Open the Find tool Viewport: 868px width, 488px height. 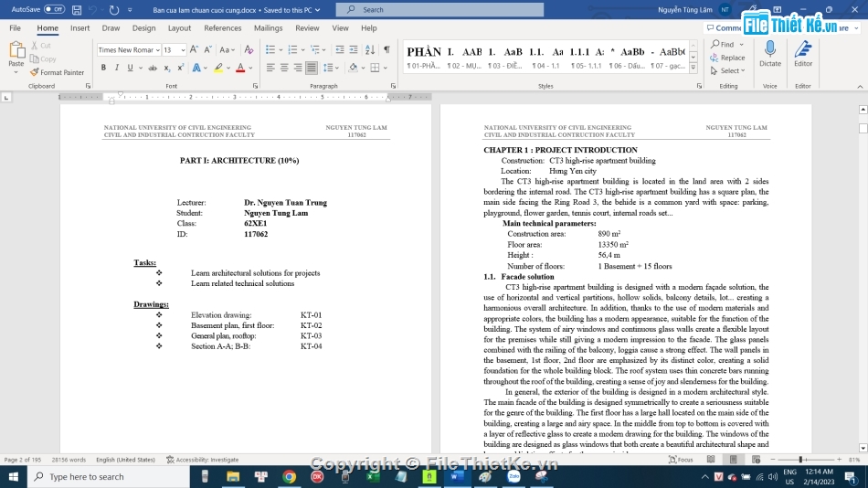pos(723,44)
